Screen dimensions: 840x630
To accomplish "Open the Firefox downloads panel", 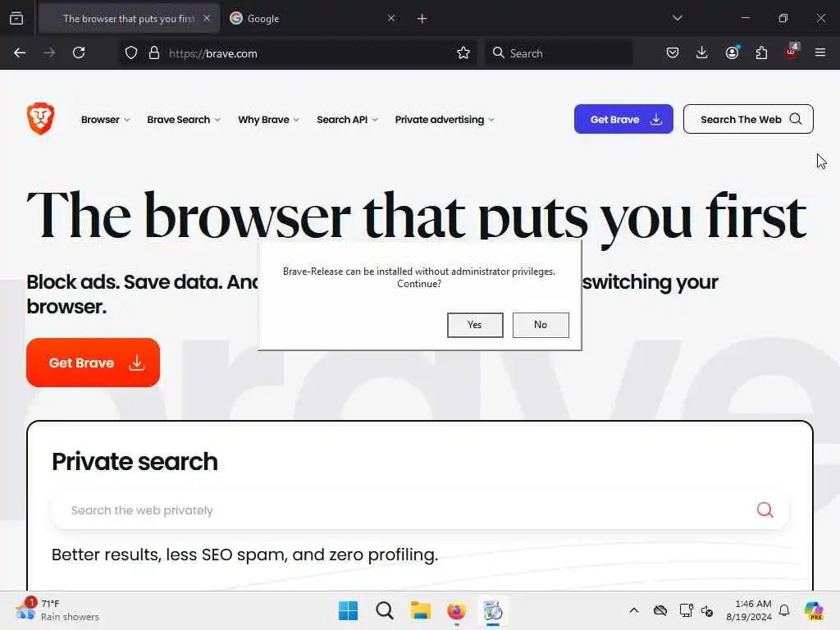I will (702, 52).
